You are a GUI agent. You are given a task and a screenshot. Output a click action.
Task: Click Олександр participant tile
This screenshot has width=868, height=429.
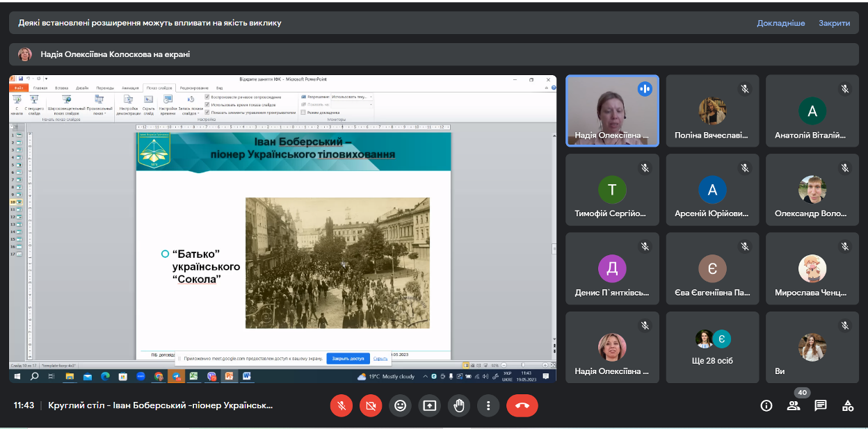[x=812, y=189]
